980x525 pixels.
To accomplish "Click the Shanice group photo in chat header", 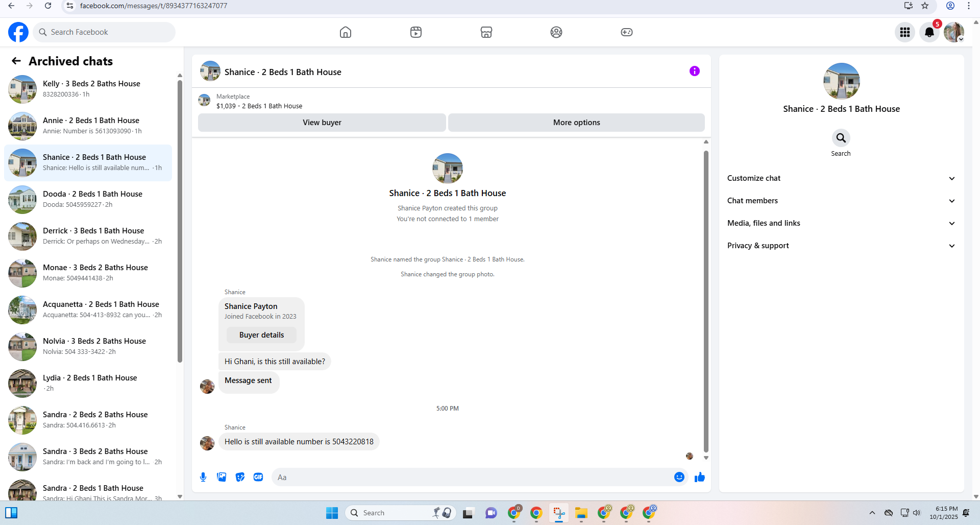I will pyautogui.click(x=210, y=71).
